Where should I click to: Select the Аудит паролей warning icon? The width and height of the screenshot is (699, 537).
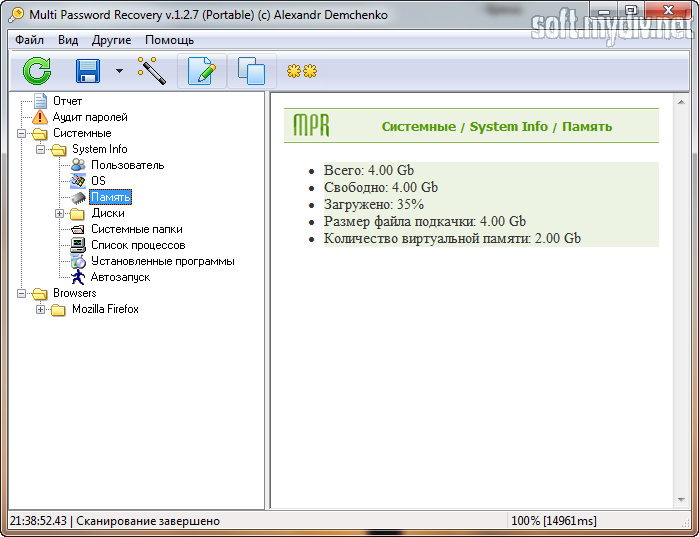click(40, 117)
